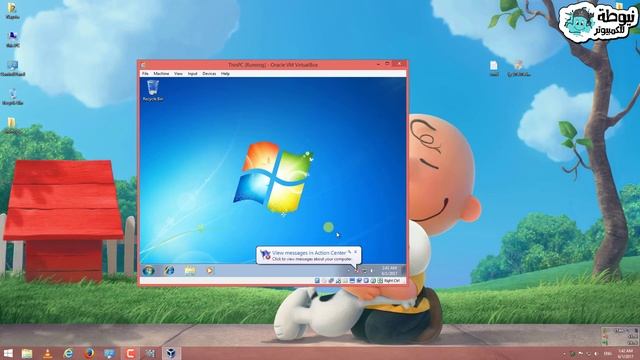Image resolution: width=640 pixels, height=360 pixels.
Task: Select the Recycle Bin icon on host desktop
Action: pyautogui.click(x=13, y=97)
